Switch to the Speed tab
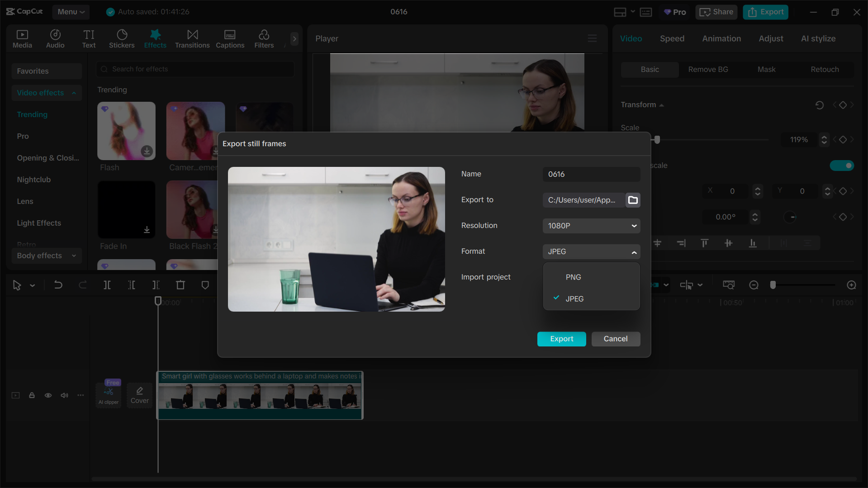Screen dimensions: 868x488 pyautogui.click(x=672, y=38)
